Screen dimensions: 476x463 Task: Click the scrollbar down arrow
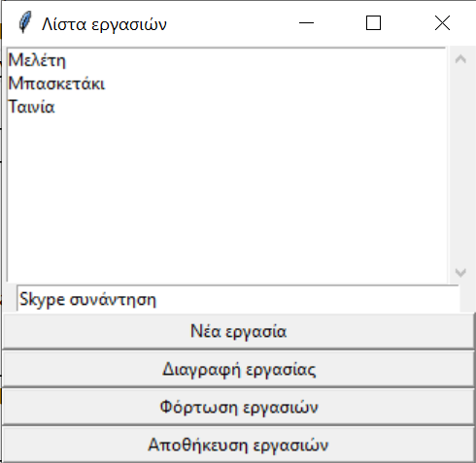[460, 273]
